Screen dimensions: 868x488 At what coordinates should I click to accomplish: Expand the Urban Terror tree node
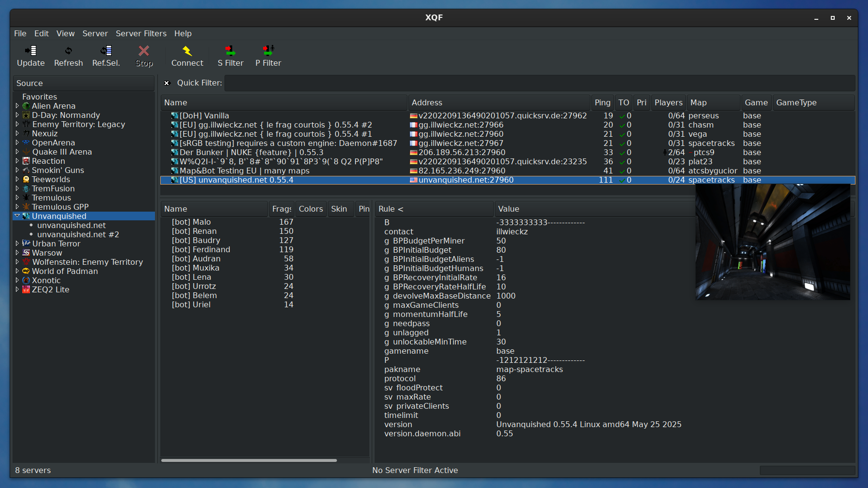pos(17,244)
